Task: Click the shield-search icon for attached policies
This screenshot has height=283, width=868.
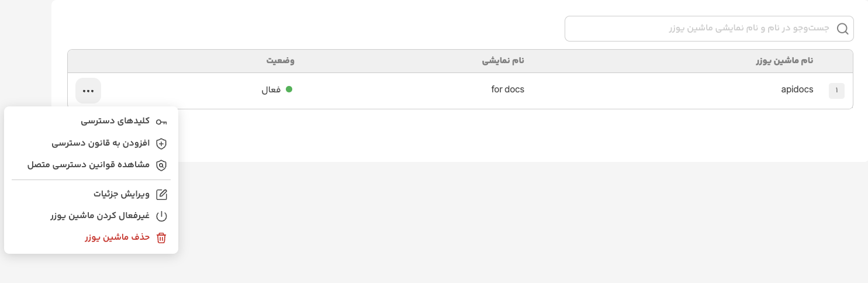Action: tap(161, 165)
